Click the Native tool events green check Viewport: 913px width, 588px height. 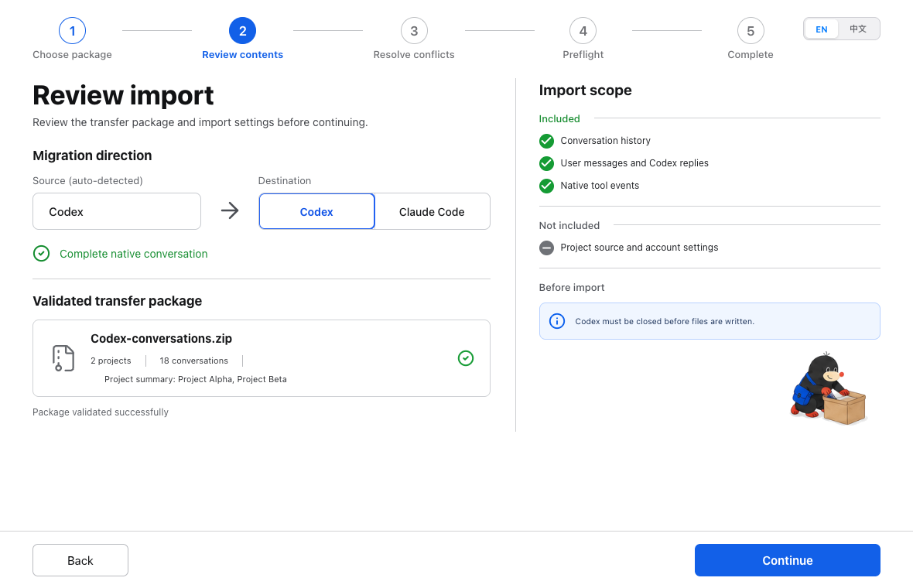click(547, 186)
